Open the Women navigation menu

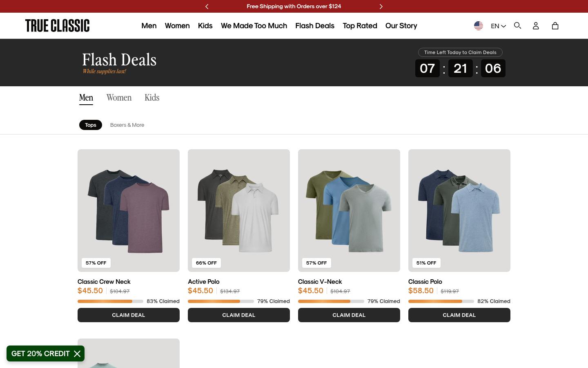(177, 26)
